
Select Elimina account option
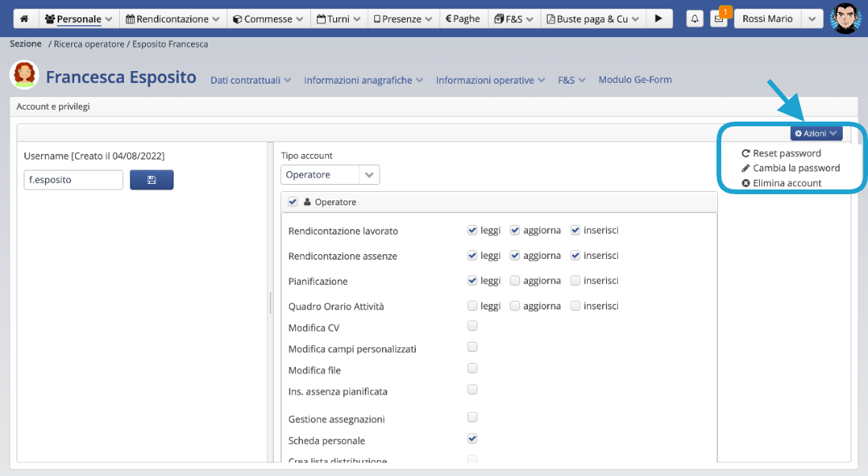click(x=787, y=183)
